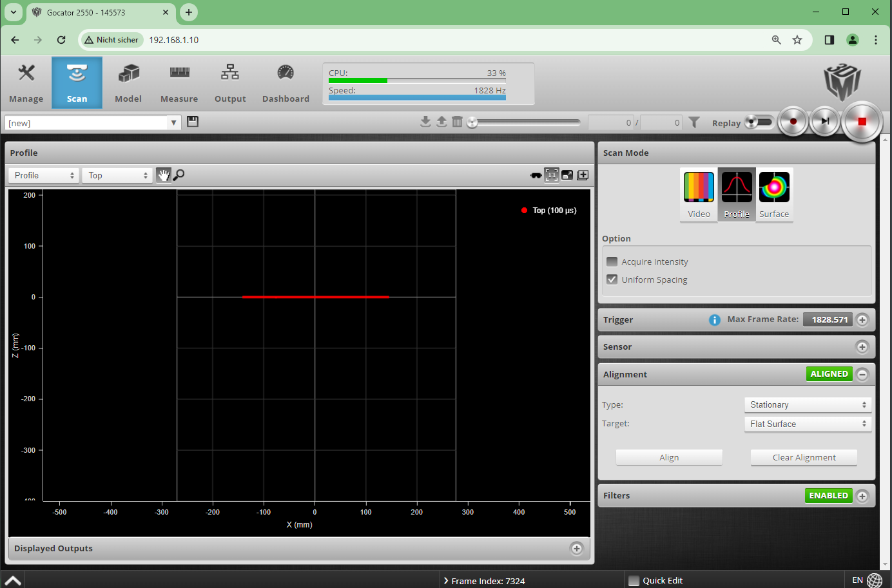Click the EN language globe icon
This screenshot has height=588, width=892.
click(x=875, y=580)
